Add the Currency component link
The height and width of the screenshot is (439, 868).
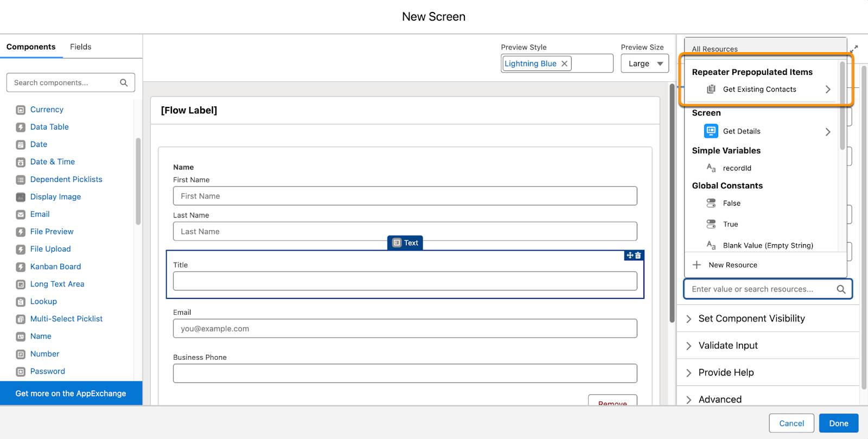(x=47, y=110)
